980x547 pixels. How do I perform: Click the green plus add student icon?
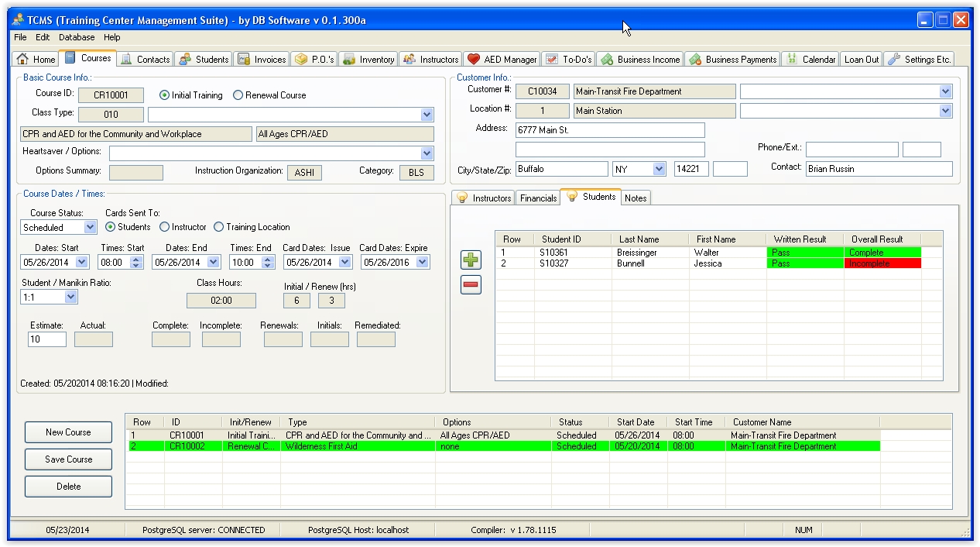tap(471, 260)
